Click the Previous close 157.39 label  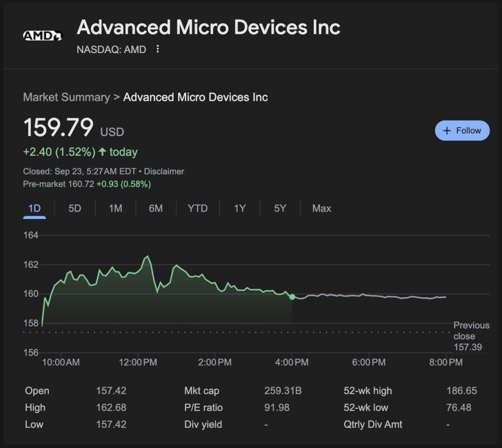(471, 336)
